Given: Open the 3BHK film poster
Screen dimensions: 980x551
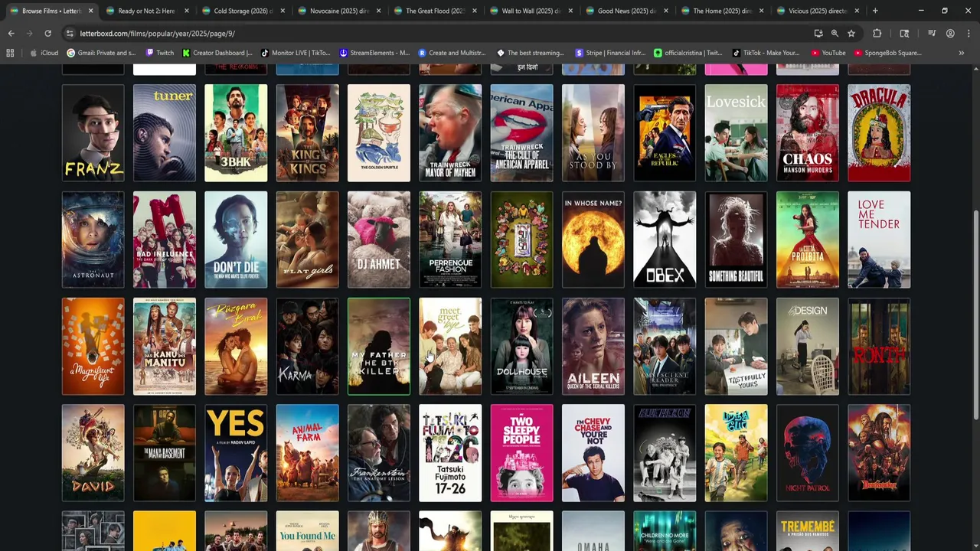Looking at the screenshot, I should tap(236, 133).
